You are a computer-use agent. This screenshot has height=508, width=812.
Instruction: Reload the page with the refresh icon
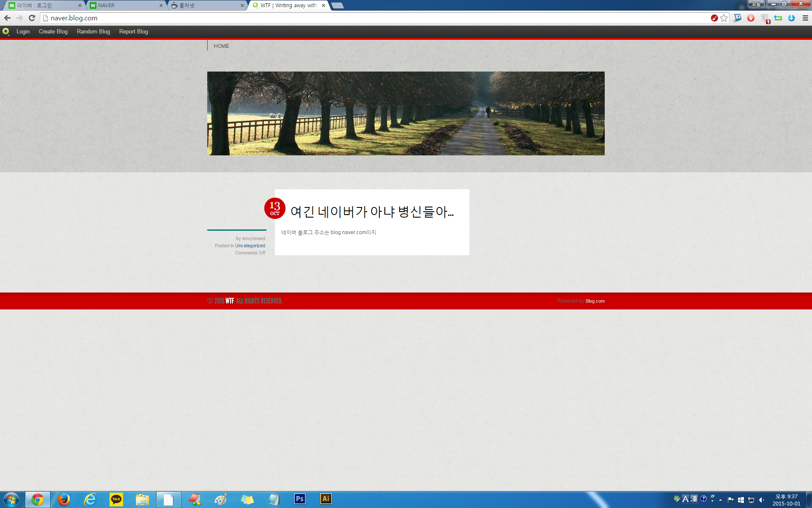coord(32,18)
